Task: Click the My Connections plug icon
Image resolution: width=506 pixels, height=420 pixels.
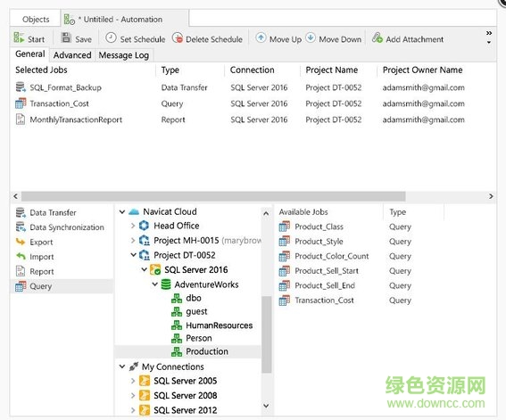Action: tap(134, 366)
